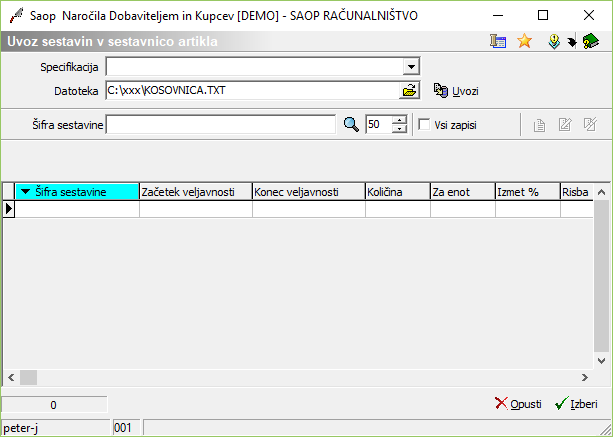Select the current row indicator arrow
The image size is (613, 437).
coord(9,209)
